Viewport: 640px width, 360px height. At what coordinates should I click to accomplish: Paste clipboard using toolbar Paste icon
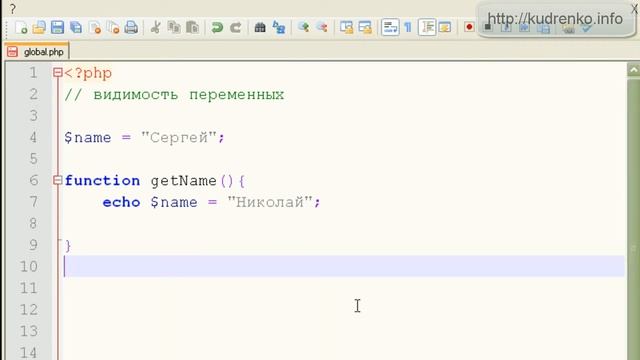(x=192, y=28)
